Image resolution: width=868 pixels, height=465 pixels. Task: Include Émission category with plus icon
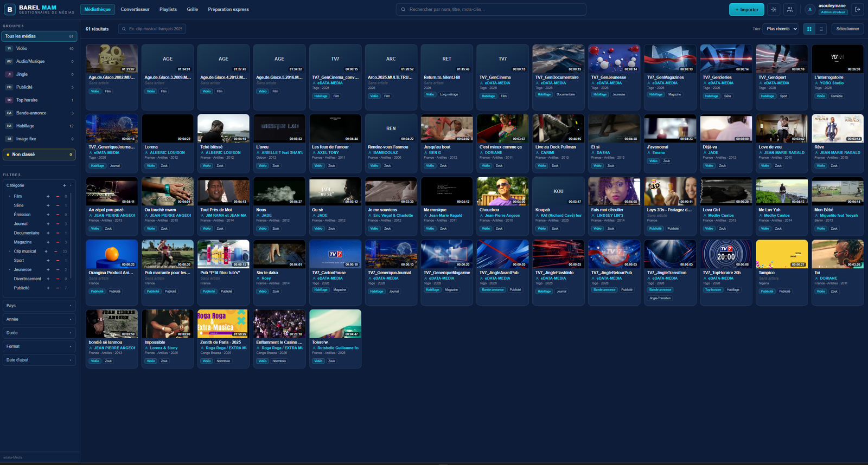click(x=48, y=215)
